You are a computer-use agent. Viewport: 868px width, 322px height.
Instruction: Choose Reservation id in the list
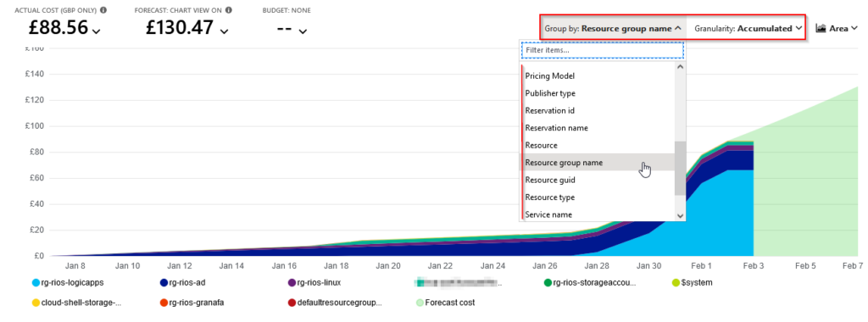[x=597, y=111]
